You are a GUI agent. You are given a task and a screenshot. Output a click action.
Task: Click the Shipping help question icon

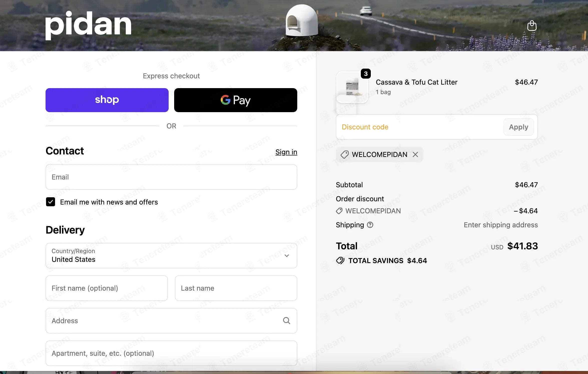pyautogui.click(x=370, y=225)
